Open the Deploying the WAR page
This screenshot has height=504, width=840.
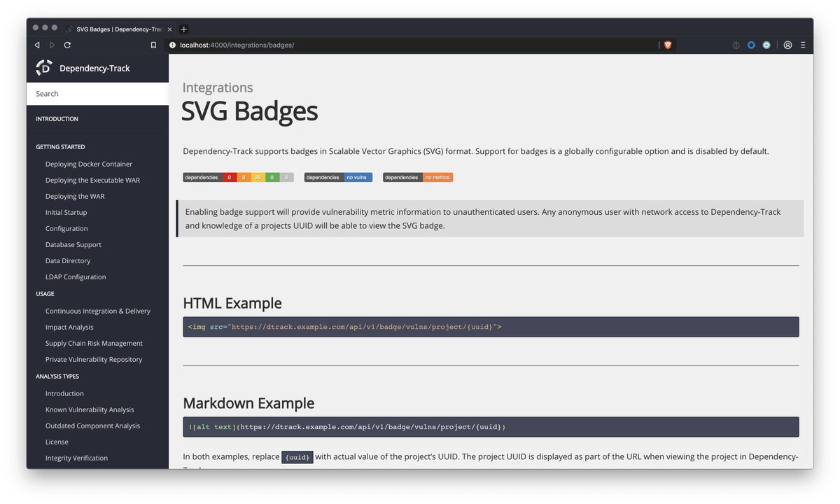coord(75,196)
